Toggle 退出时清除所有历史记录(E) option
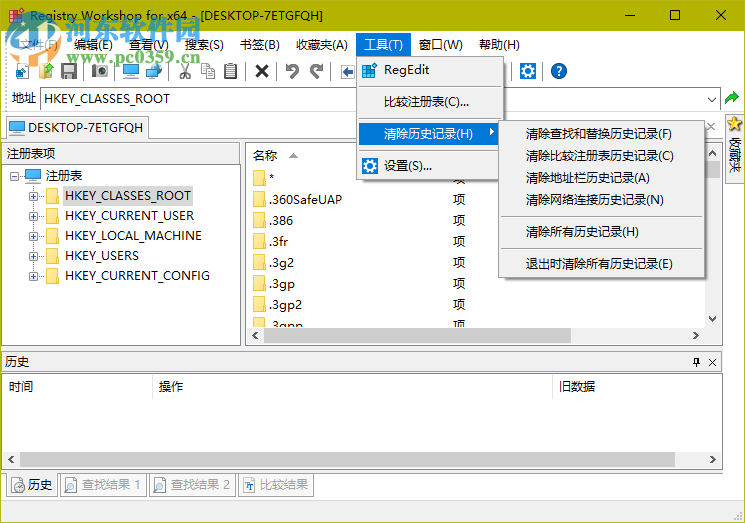The height and width of the screenshot is (523, 745). pos(602,264)
